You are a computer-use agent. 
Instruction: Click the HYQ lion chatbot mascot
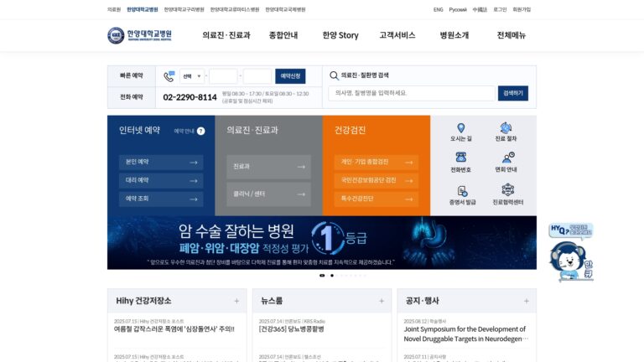(571, 252)
